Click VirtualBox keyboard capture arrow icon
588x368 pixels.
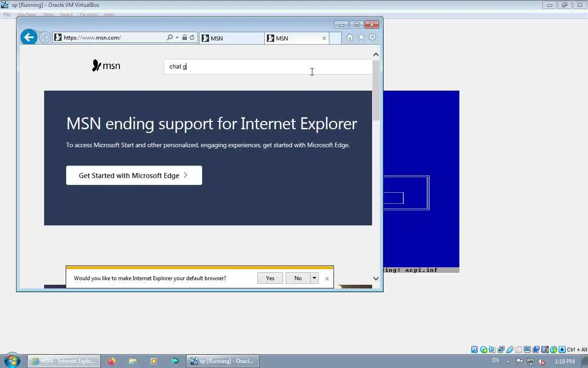point(562,350)
